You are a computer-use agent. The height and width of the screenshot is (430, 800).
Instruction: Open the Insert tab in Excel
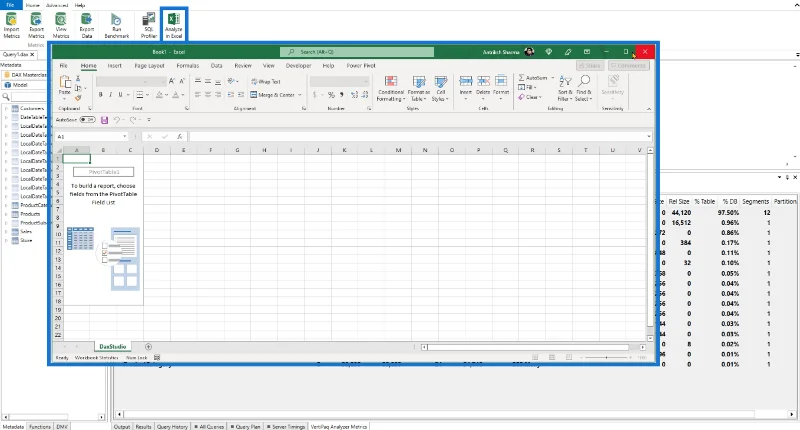(x=114, y=66)
